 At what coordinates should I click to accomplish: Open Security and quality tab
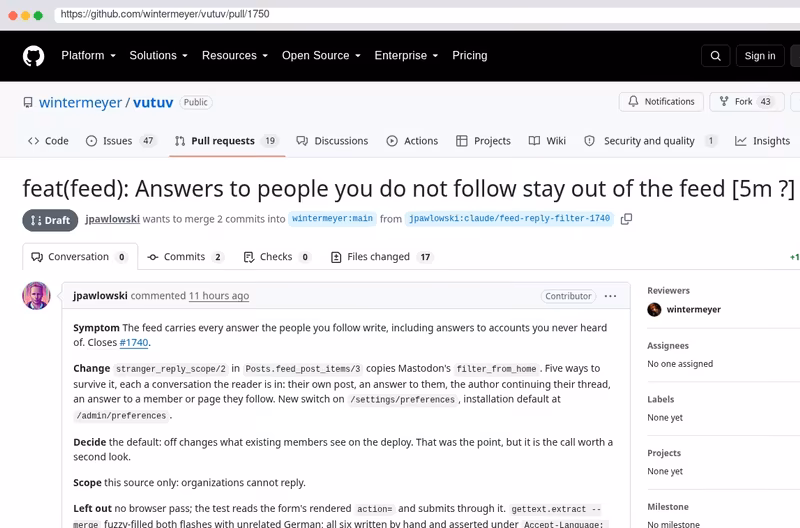651,141
